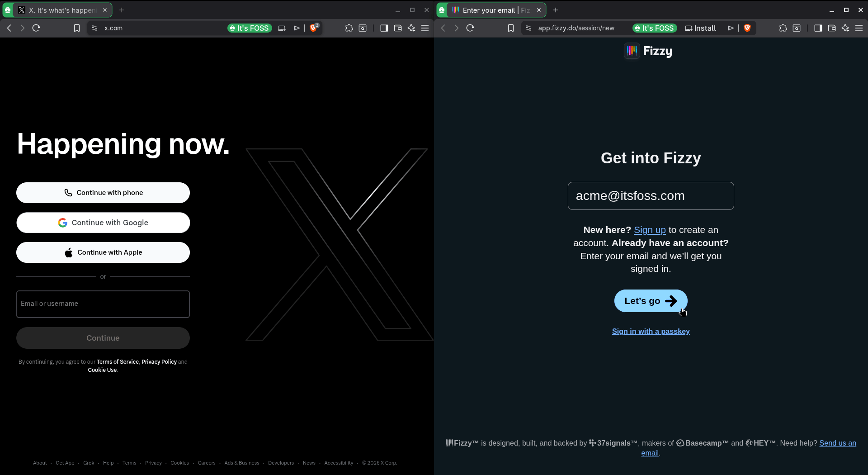
Task: Open Leo AI assistant icon in Fizzy window
Action: tap(845, 28)
